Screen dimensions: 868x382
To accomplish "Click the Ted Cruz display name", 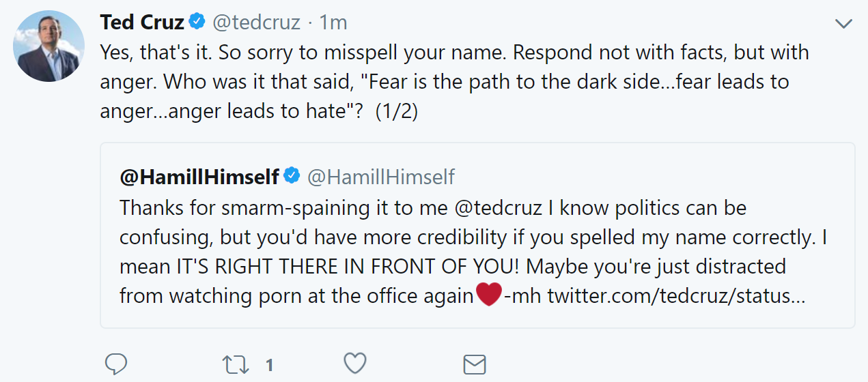I will point(142,23).
